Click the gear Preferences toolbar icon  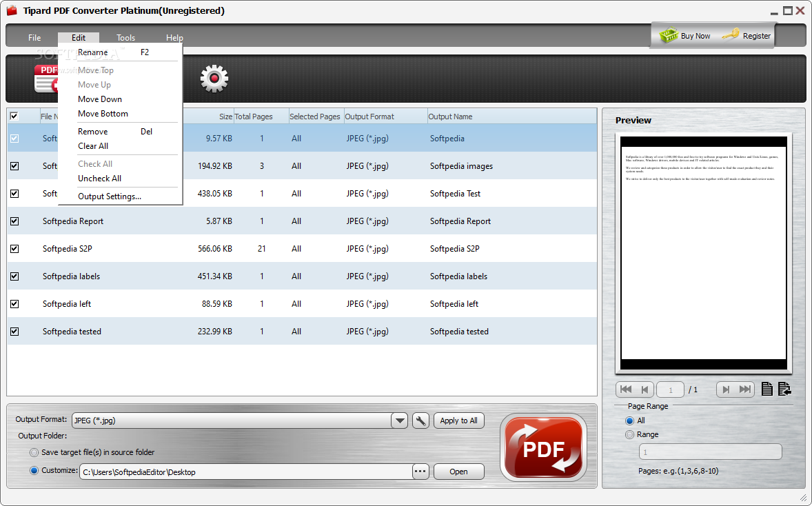[x=214, y=79]
